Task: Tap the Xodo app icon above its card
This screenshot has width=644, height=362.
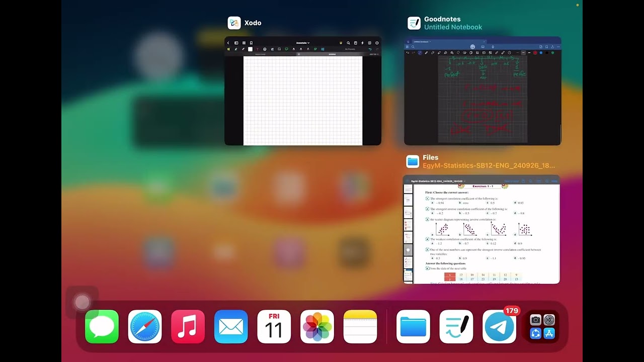Action: [x=234, y=23]
